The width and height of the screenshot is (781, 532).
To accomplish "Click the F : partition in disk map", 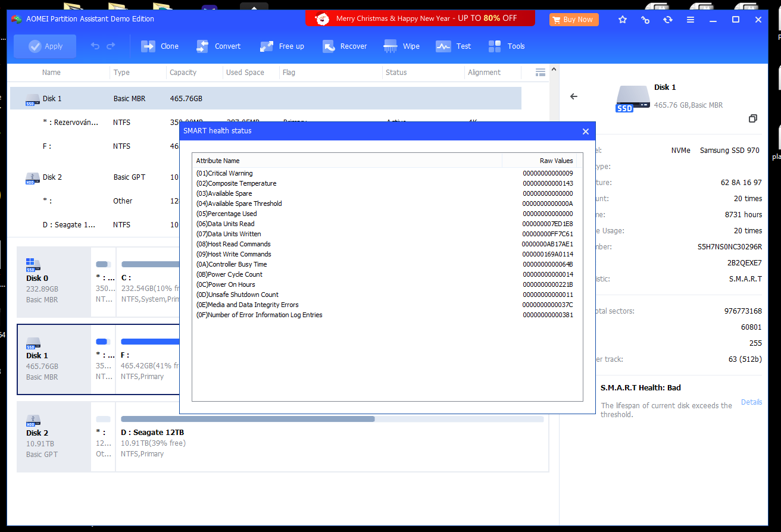I will 148,359.
